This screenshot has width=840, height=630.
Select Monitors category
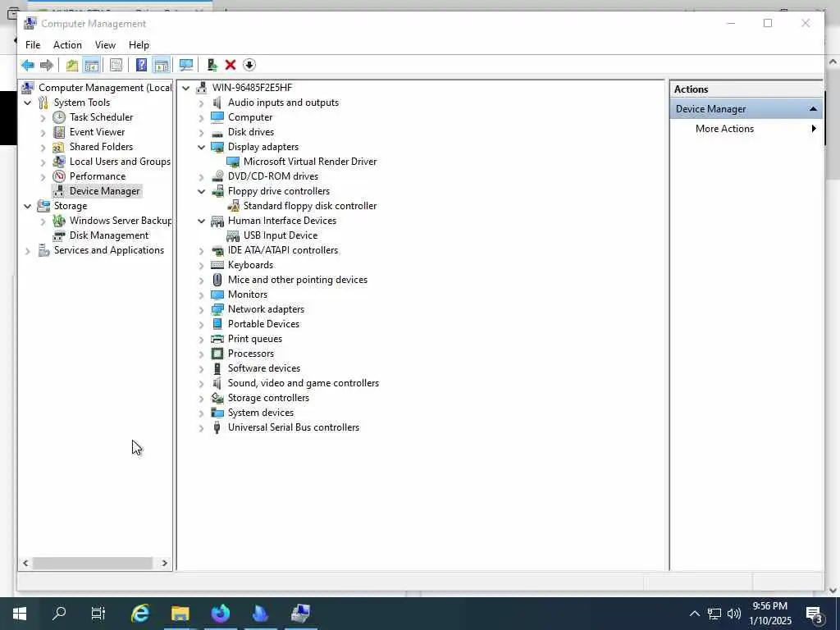[248, 294]
